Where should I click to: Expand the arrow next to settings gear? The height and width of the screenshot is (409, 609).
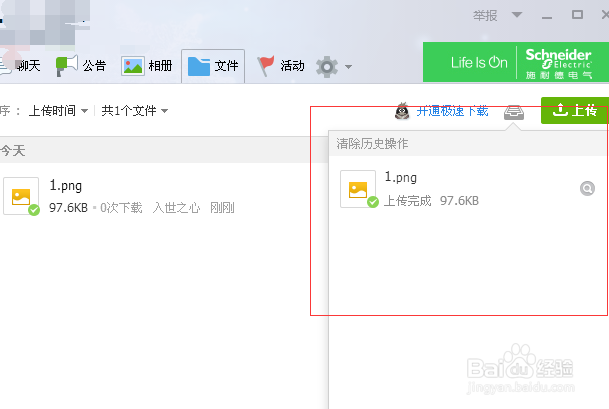click(348, 67)
